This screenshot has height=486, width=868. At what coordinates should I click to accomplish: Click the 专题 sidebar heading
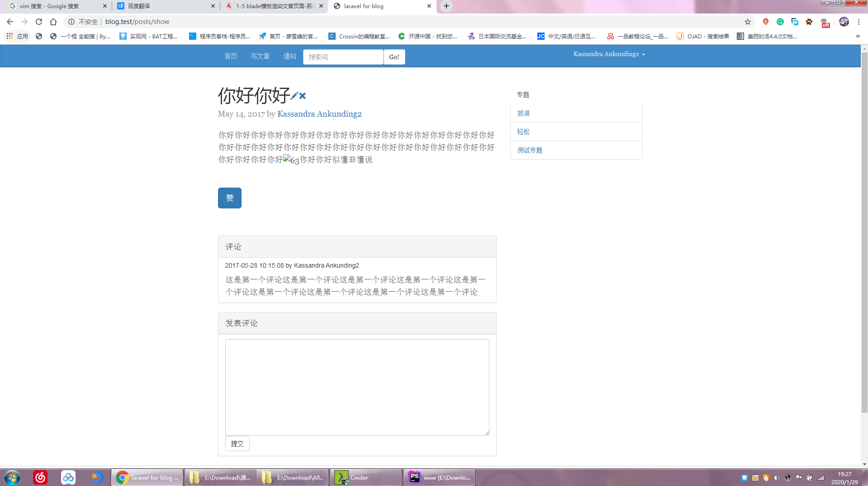point(523,94)
